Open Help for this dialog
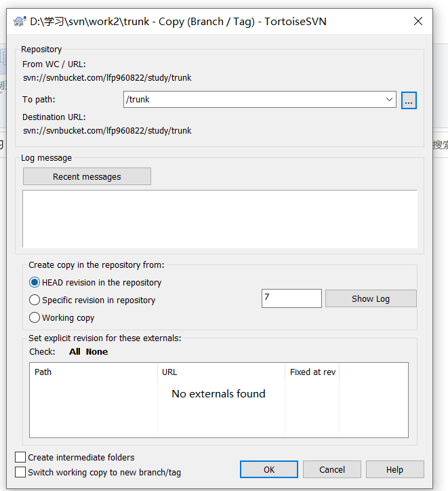Screen dimensions: 448x491 click(x=395, y=469)
